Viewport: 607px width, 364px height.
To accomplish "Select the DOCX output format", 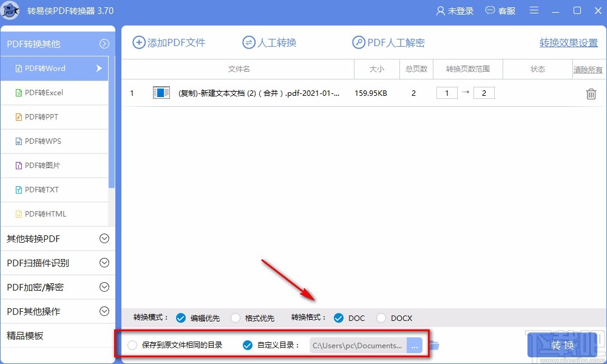I will [381, 317].
